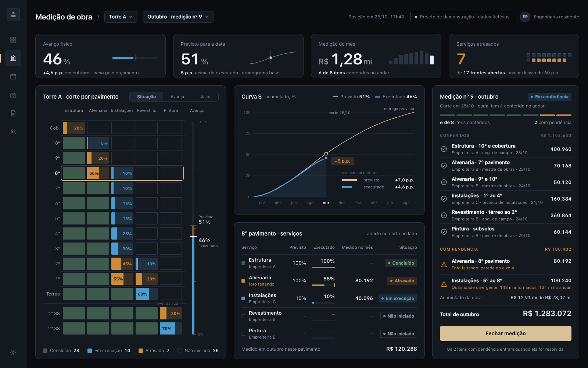
Task: Switch to the Avanço tab
Action: pos(178,97)
